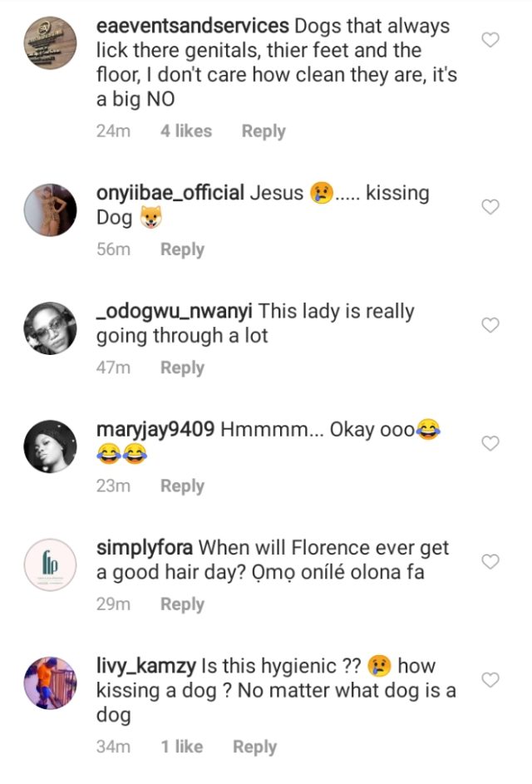Like simplyfora's comment about Florence
The height and width of the screenshot is (784, 532).
tap(490, 561)
